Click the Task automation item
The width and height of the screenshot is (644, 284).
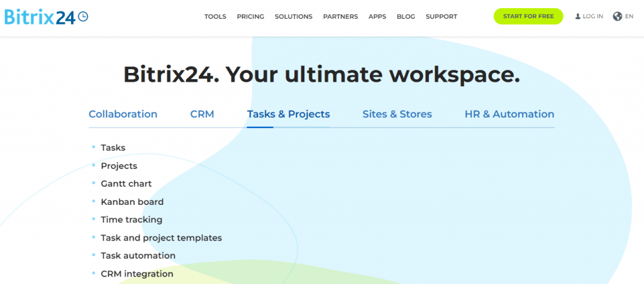coord(138,256)
